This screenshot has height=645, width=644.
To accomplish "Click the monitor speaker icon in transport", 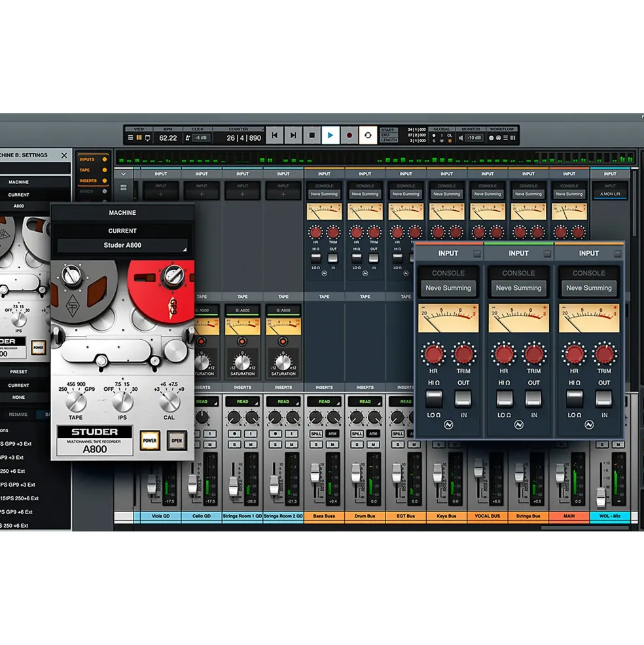I will click(x=461, y=138).
